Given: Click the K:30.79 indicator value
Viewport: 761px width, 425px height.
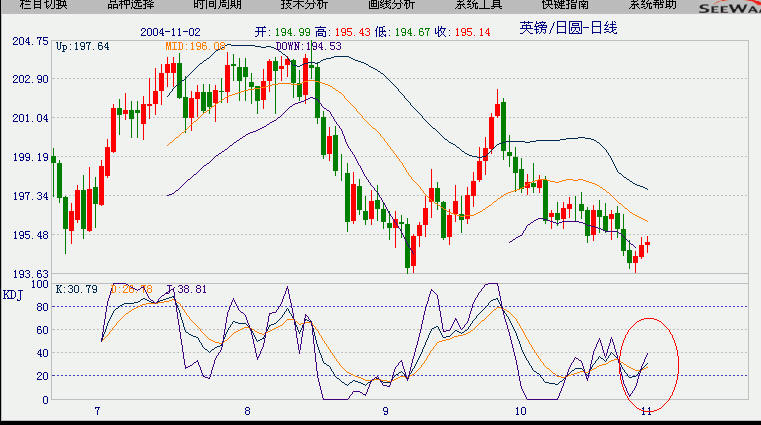Looking at the screenshot, I should click(77, 290).
